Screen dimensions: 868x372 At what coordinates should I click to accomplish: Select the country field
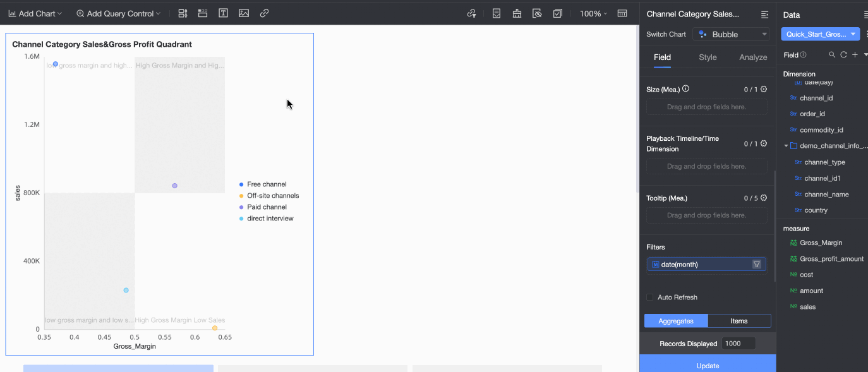[x=816, y=210]
